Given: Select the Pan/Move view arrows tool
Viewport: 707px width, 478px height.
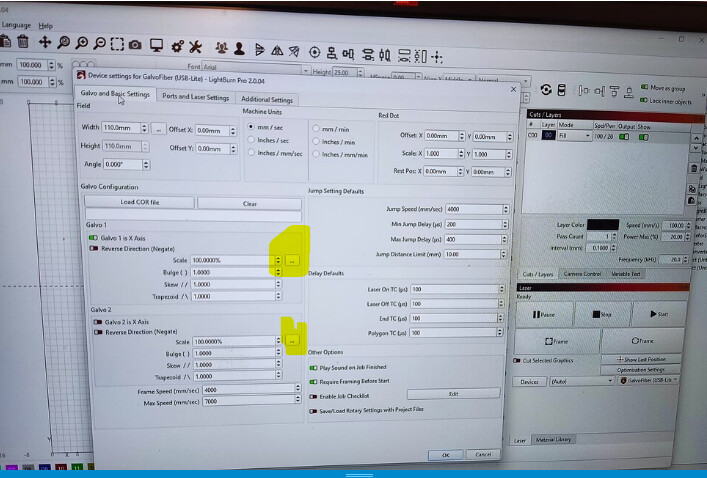Looking at the screenshot, I should pyautogui.click(x=45, y=42).
